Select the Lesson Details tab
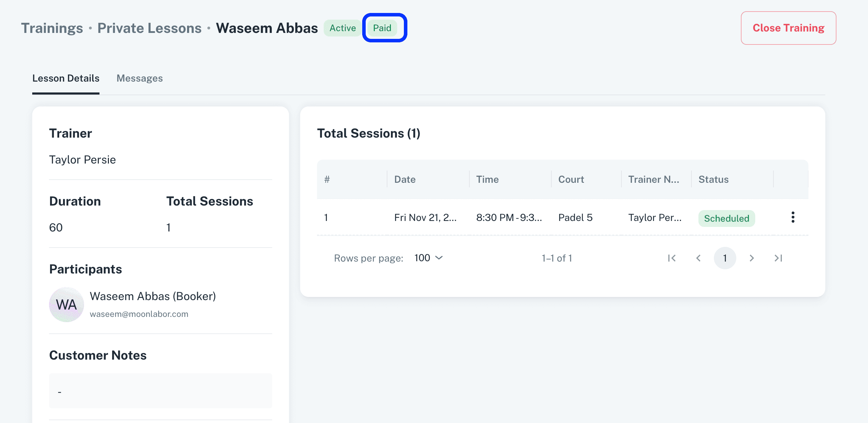 (x=66, y=78)
